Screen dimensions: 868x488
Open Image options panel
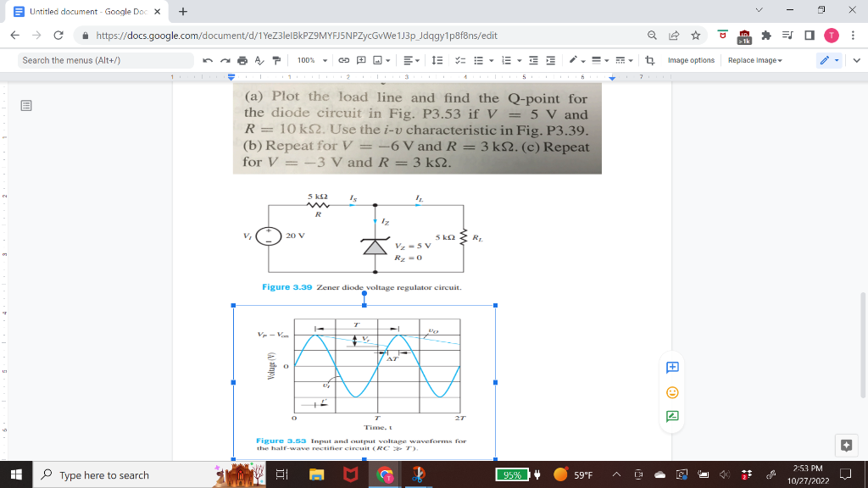(x=691, y=60)
